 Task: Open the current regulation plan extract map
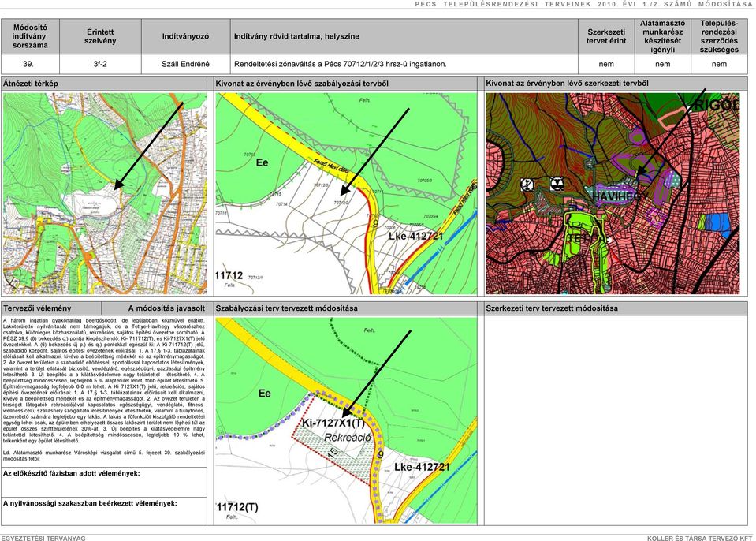[346, 193]
